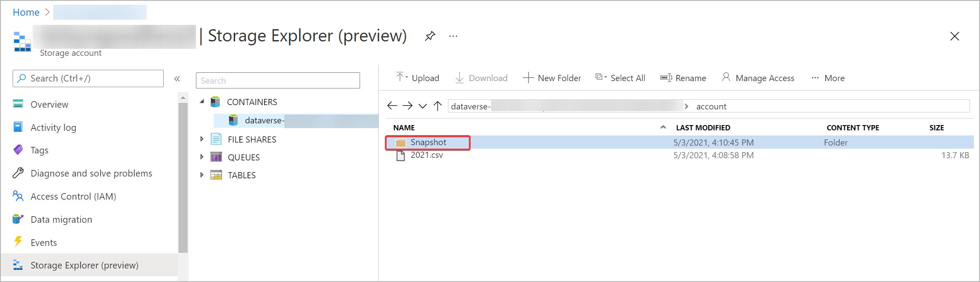
Task: Expand the chevron before account in path
Action: pos(687,106)
